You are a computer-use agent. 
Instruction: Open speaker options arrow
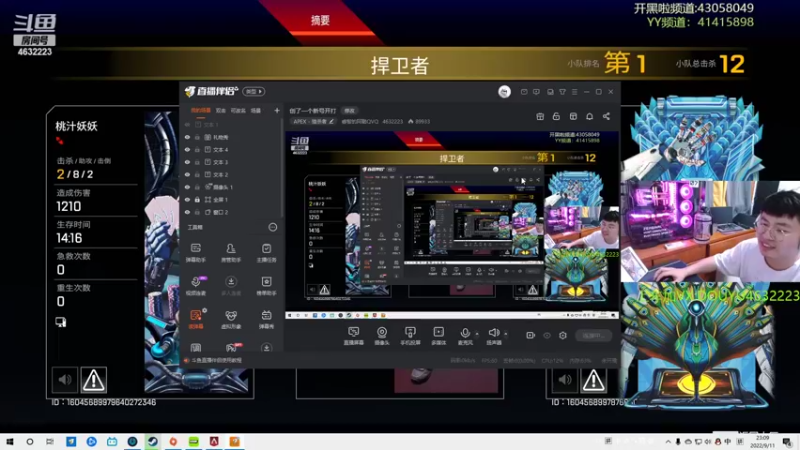click(506, 334)
